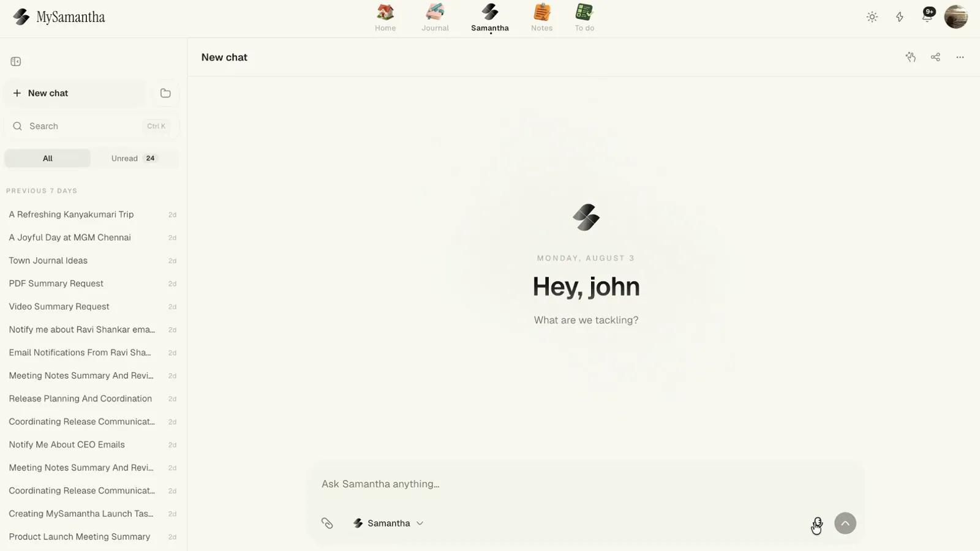Select the All filter tab
Viewport: 980px width, 551px height.
coord(48,159)
